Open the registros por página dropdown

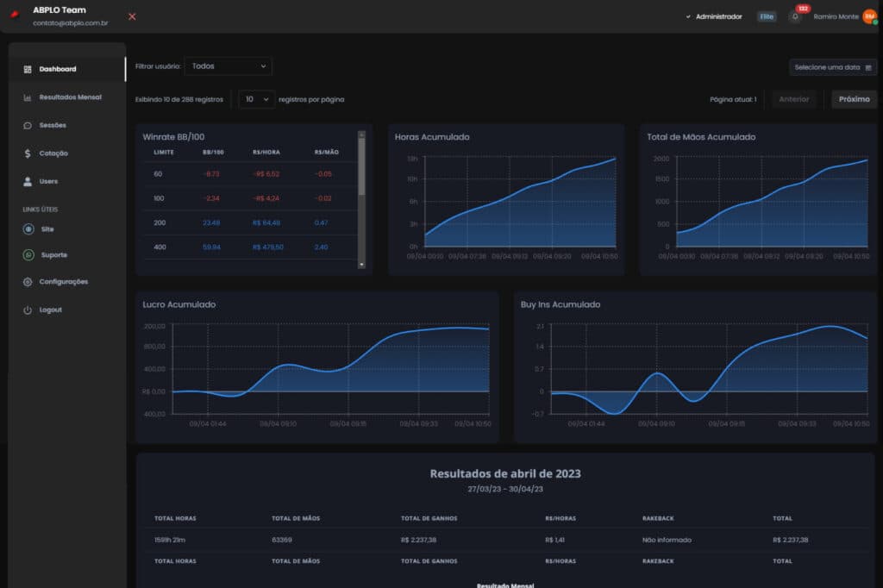(256, 99)
